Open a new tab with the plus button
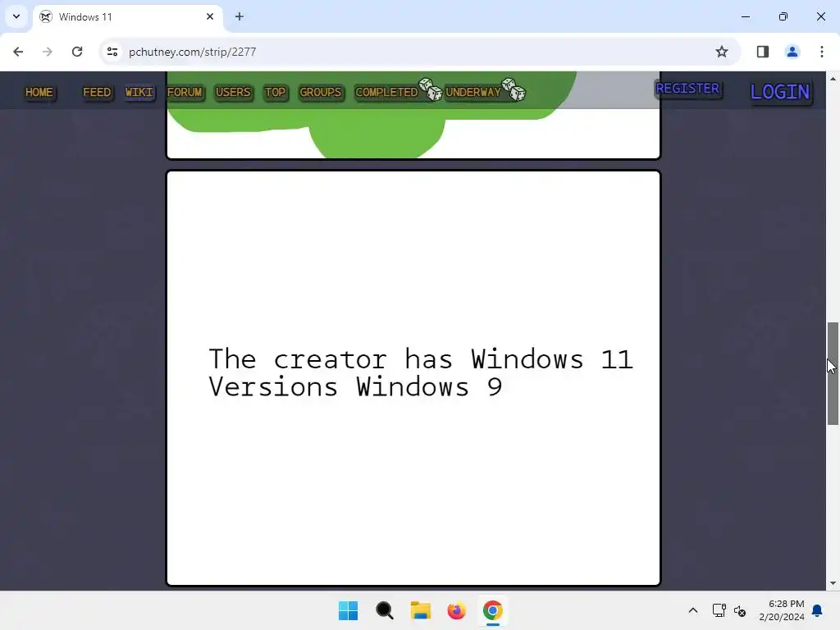This screenshot has width=840, height=630. (240, 16)
